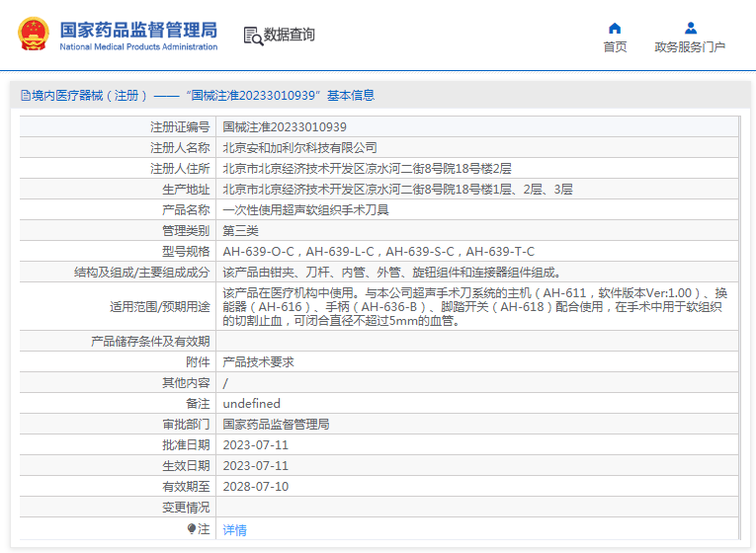Image resolution: width=756 pixels, height=553 pixels.
Task: Click the 生产地址 label
Action: click(x=186, y=190)
